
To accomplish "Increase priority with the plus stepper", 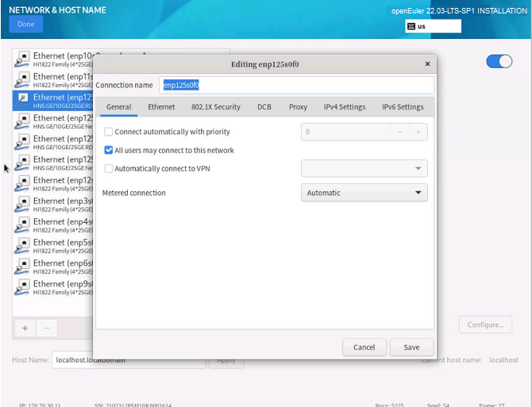I will click(x=418, y=132).
